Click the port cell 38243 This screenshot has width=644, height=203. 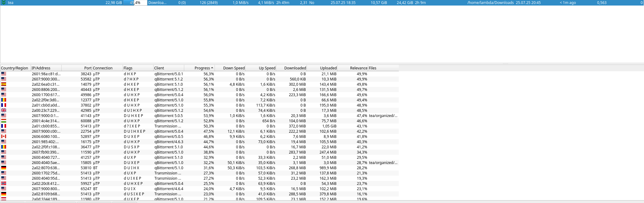[x=86, y=74]
